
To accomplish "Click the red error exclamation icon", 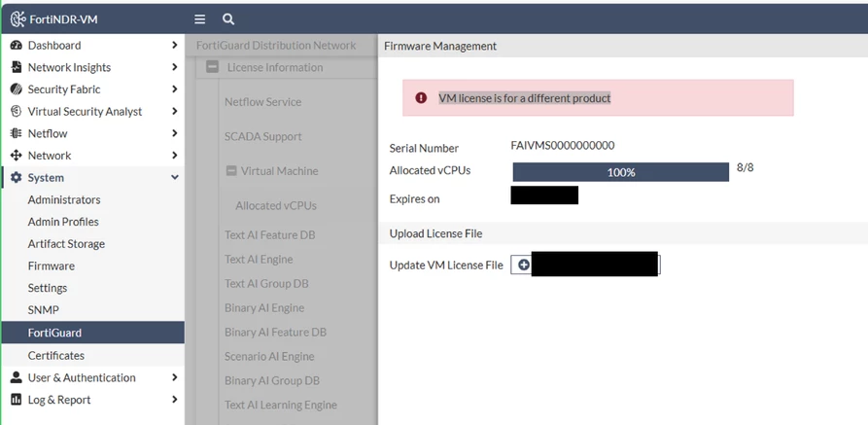I will [x=421, y=98].
